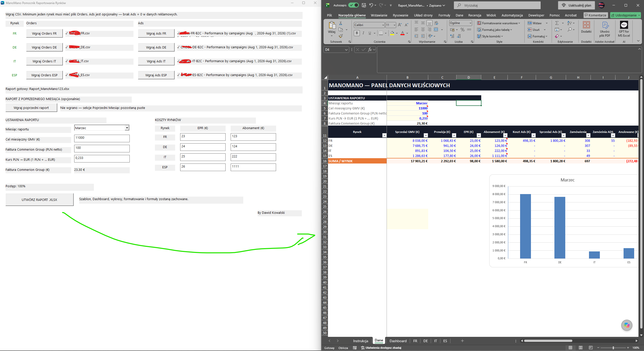The image size is (644, 351).
Task: Click the AutoSum sigma icon
Action: click(x=557, y=23)
